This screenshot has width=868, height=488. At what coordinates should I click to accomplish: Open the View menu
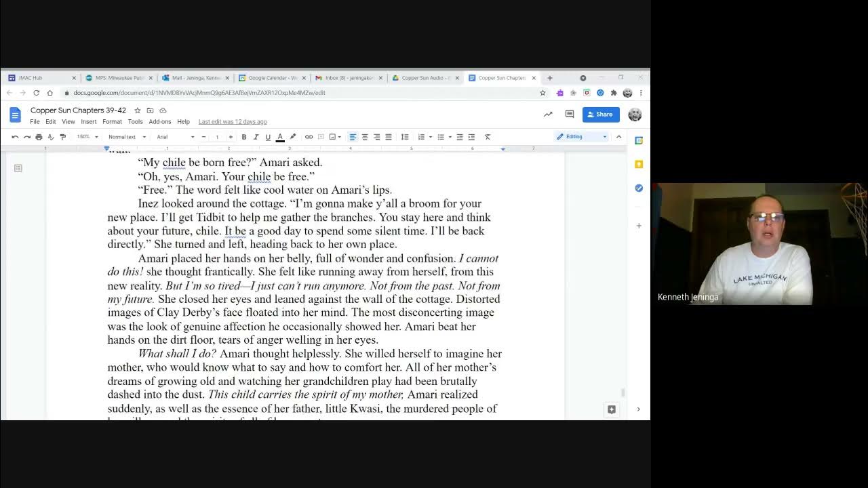coord(68,122)
